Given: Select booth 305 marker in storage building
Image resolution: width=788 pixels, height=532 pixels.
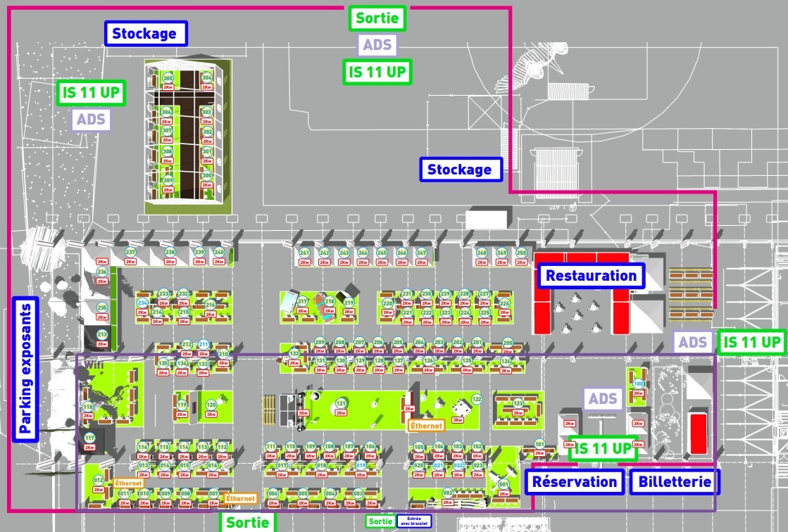Looking at the screenshot, I should coord(168,78).
